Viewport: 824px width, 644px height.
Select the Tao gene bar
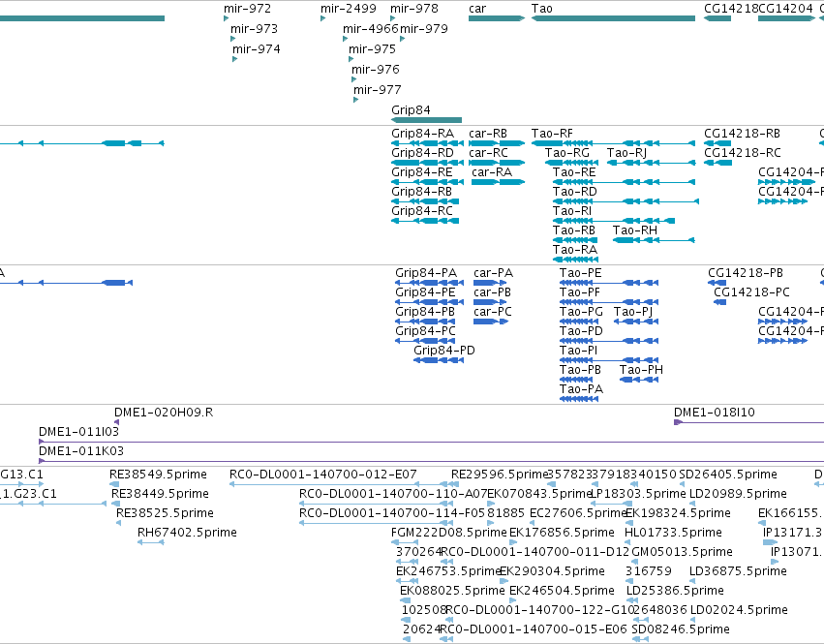click(x=613, y=18)
